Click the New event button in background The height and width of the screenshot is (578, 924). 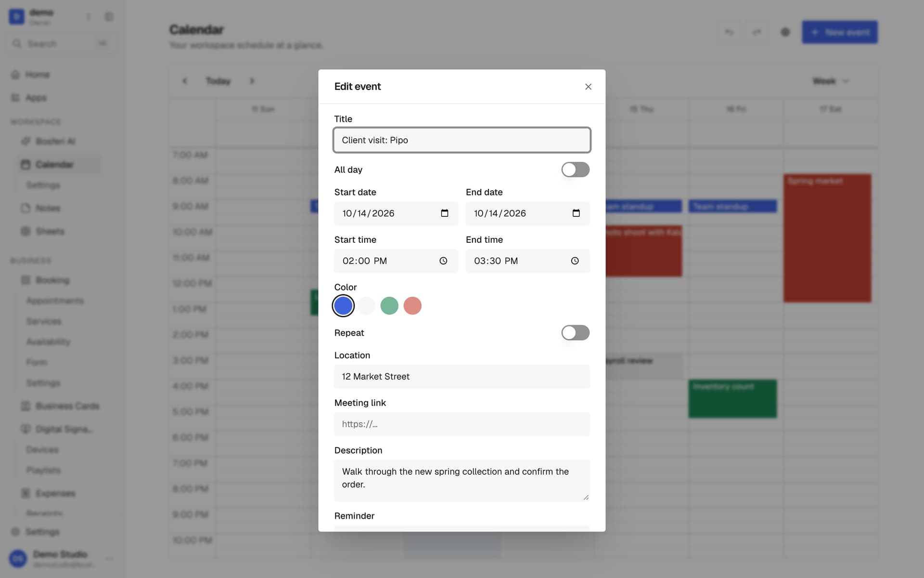coord(839,32)
